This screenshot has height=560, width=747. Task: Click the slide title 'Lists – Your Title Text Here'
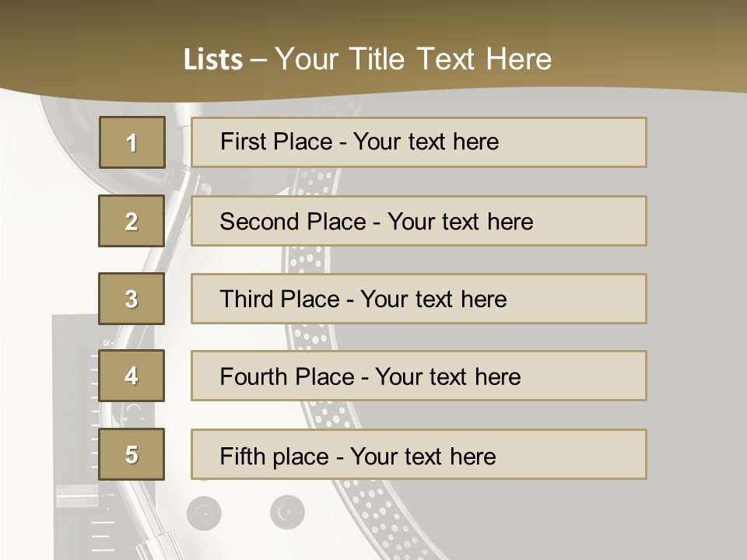click(367, 59)
